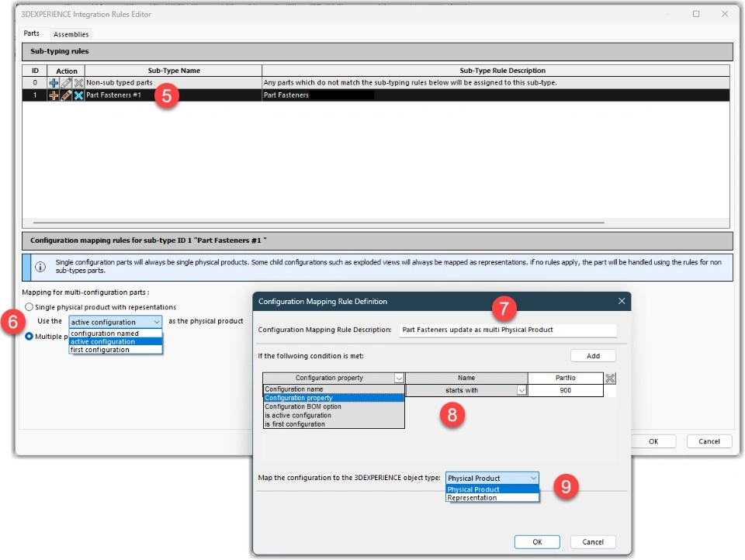Edit the Non-sub typed parts row
Image resolution: width=745 pixels, height=560 pixels.
(67, 83)
